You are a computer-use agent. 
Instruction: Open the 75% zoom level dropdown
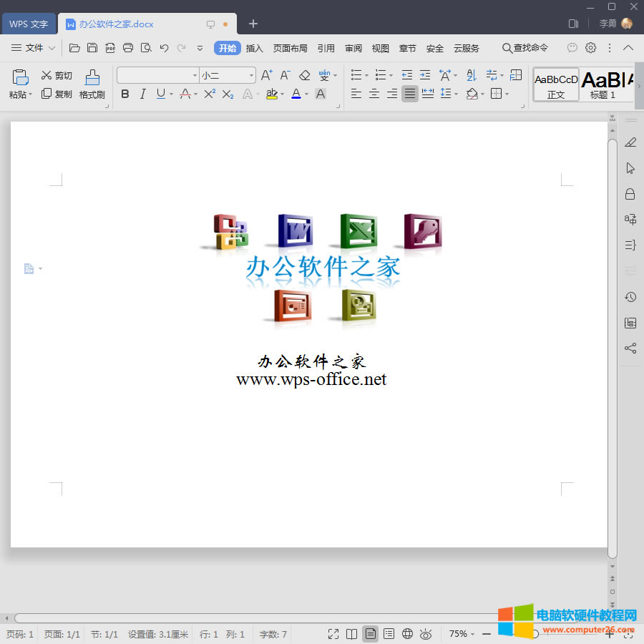(462, 634)
